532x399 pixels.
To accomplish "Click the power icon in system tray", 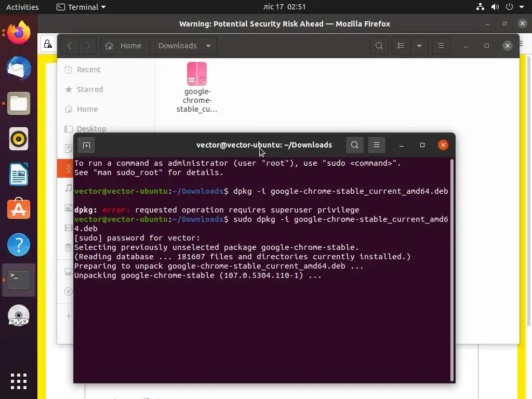I will click(x=509, y=7).
